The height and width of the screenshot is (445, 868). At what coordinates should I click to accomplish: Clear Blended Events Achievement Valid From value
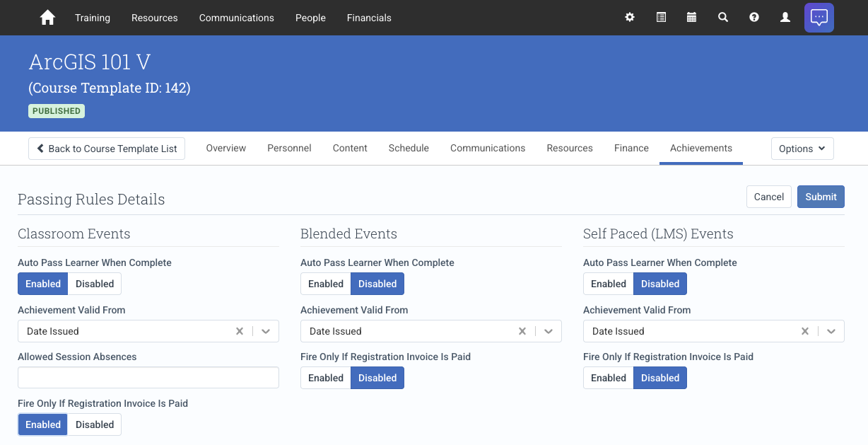click(x=522, y=331)
